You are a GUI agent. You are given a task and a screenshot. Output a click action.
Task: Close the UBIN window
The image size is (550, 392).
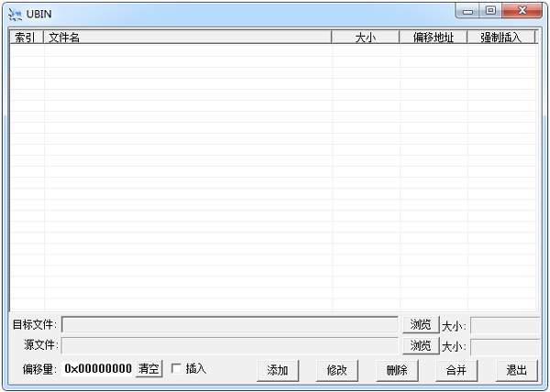[x=522, y=11]
